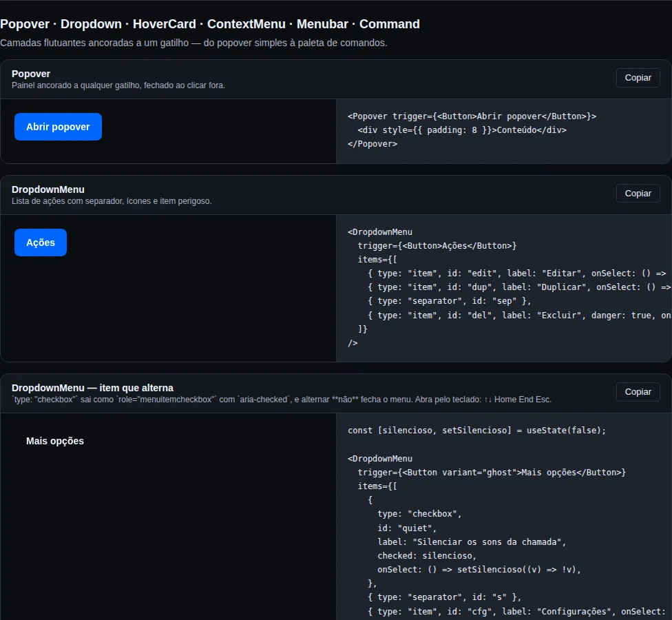Click 'Painel ancorado a qualquer gatilho' description
The image size is (672, 620).
[x=118, y=85]
